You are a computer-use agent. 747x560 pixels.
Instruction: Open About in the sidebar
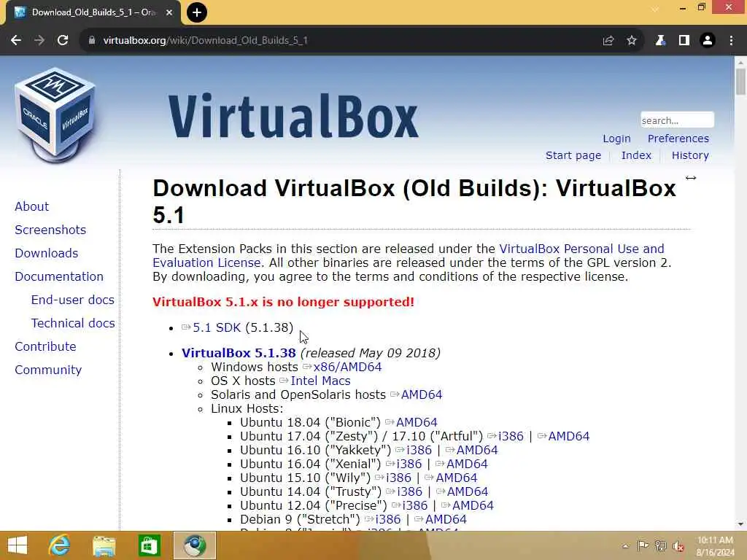click(x=31, y=206)
